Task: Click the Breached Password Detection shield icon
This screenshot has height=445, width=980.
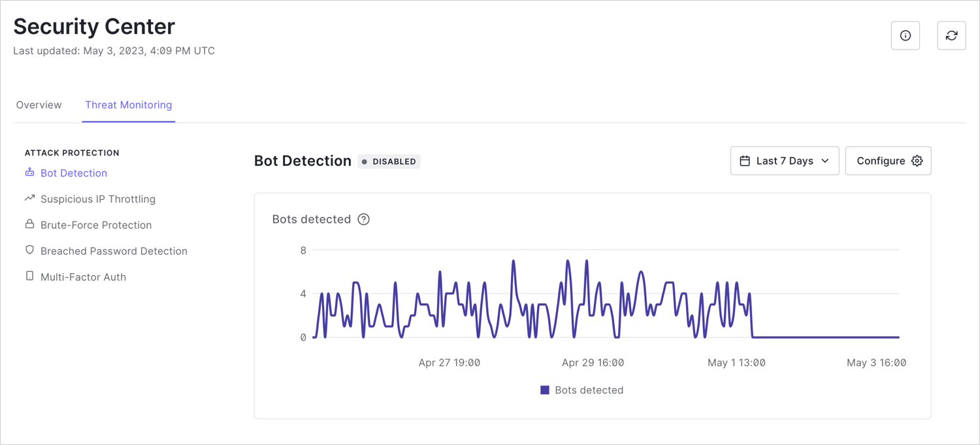Action: [x=28, y=250]
